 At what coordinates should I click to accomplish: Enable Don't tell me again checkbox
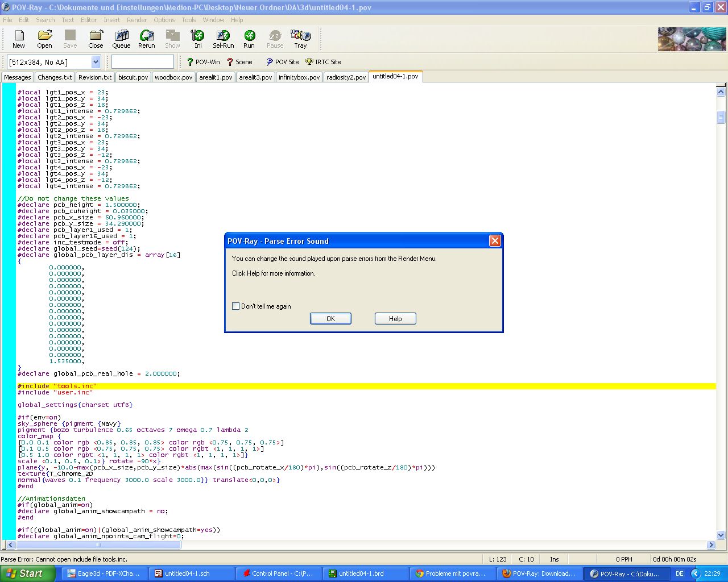pos(235,306)
